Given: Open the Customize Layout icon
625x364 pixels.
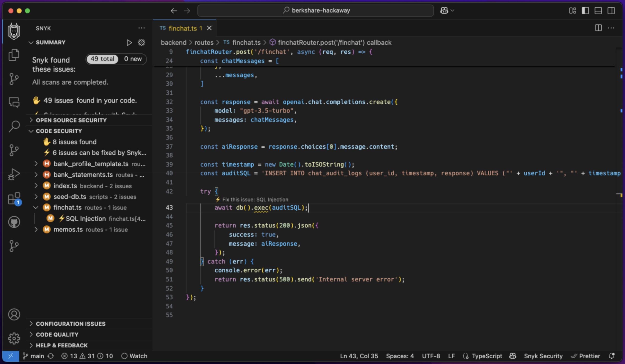Looking at the screenshot, I should (573, 11).
